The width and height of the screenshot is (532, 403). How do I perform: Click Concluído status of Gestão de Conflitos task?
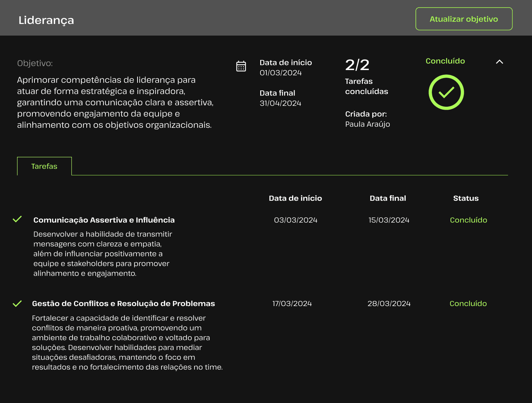(468, 304)
